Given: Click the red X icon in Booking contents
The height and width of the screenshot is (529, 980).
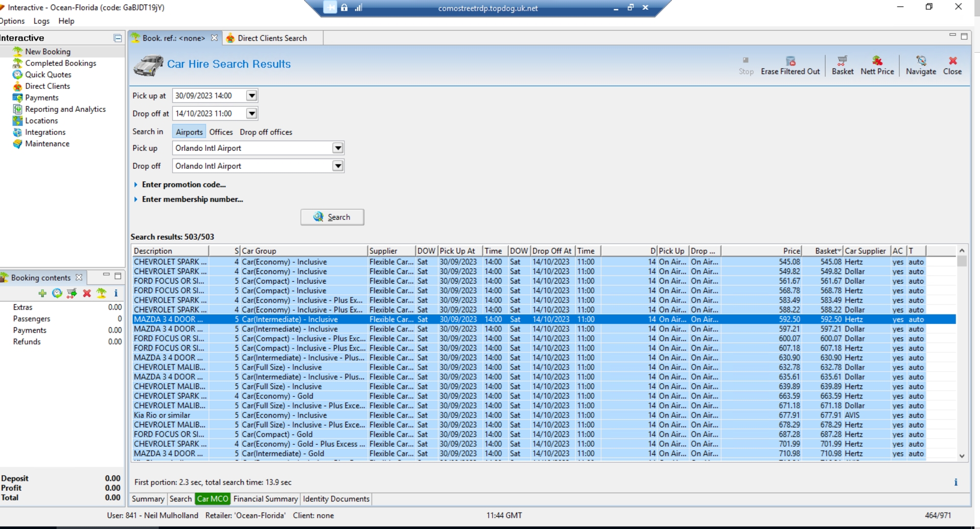Looking at the screenshot, I should click(x=87, y=293).
